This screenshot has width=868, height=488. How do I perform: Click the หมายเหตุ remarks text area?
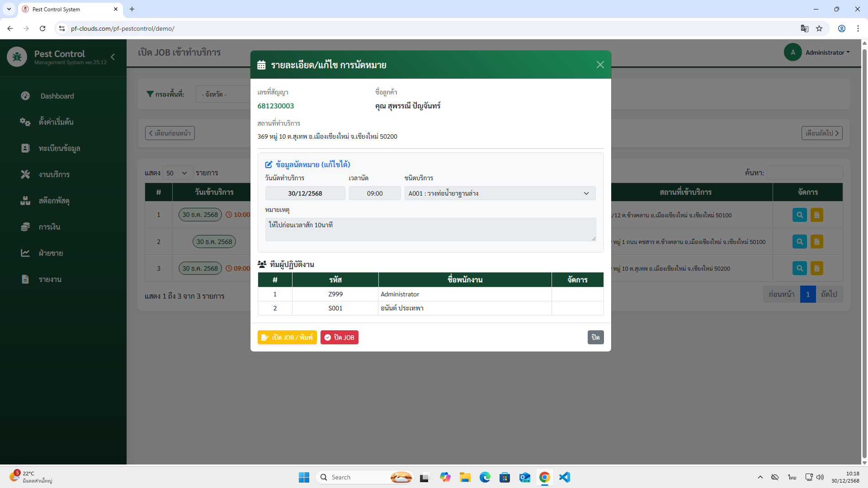pos(430,230)
